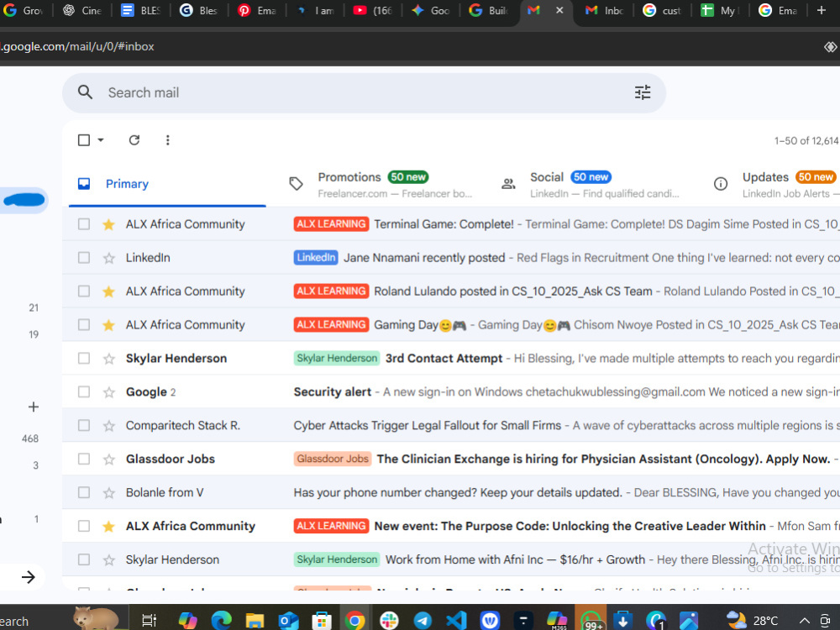Click Skylar Henderson label on 3rd Contact Attempt

(x=337, y=358)
